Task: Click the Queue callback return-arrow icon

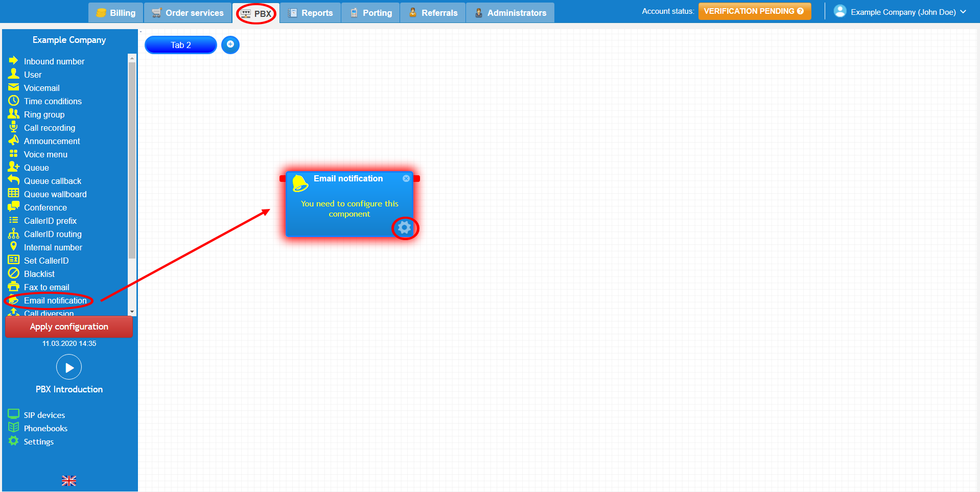Action: 13,180
